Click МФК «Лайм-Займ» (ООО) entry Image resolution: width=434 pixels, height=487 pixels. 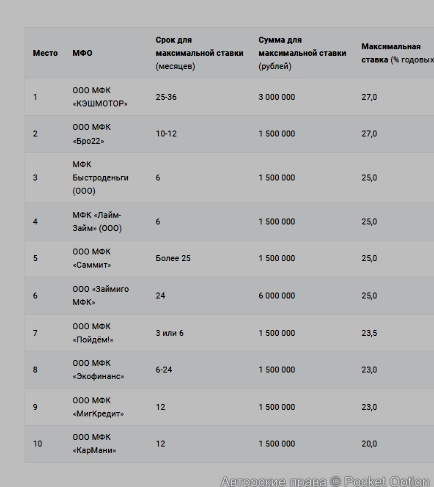(x=97, y=222)
